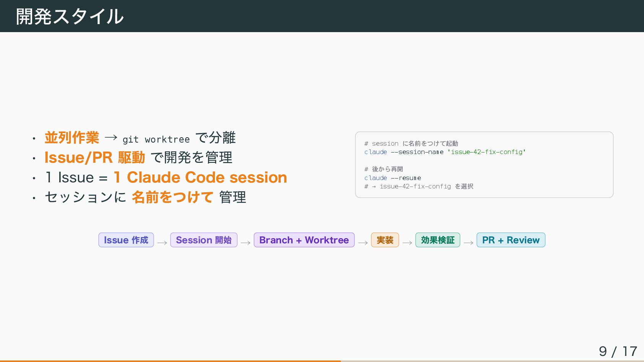The width and height of the screenshot is (644, 362).
Task: Click the orange text '並列作業'
Action: pyautogui.click(x=72, y=138)
